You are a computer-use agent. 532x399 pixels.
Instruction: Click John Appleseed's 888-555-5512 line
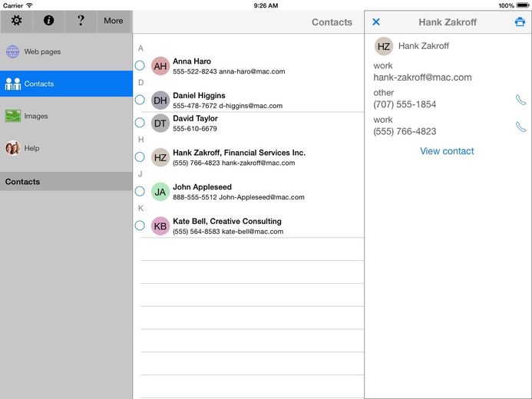(239, 197)
